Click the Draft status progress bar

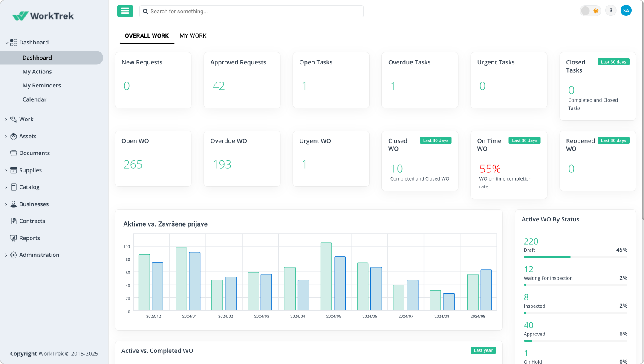click(x=575, y=257)
